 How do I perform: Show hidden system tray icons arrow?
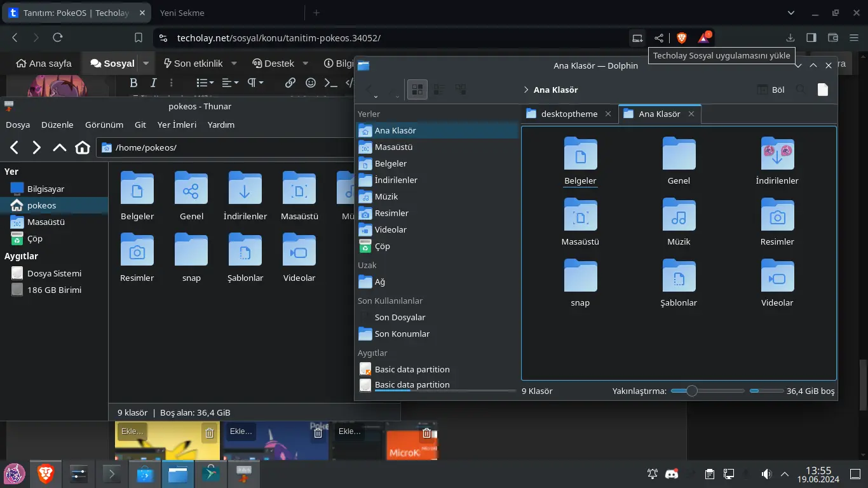click(x=784, y=474)
